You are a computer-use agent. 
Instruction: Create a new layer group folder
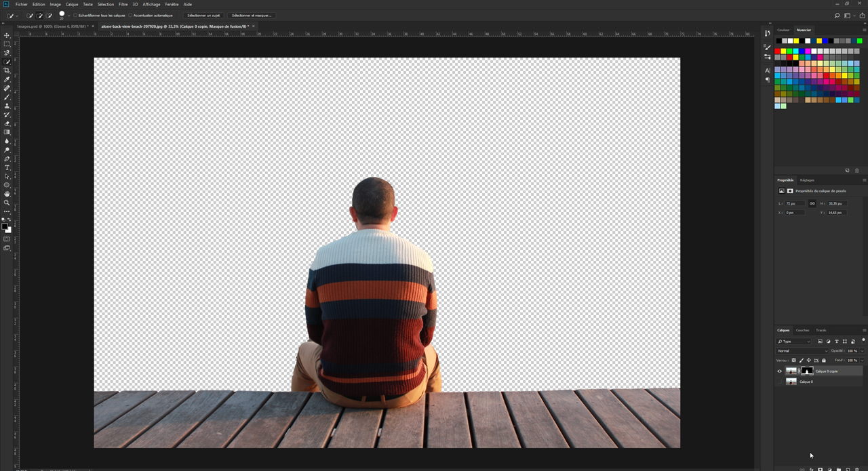point(839,469)
